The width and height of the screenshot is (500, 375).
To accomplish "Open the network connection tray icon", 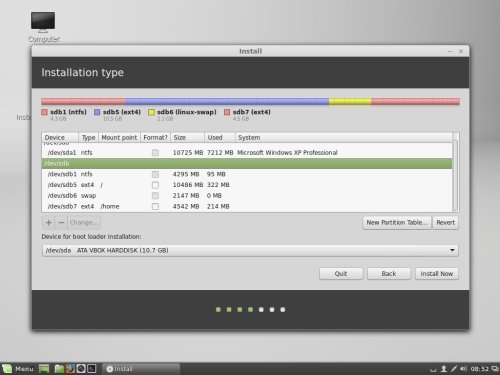I will click(x=454, y=369).
